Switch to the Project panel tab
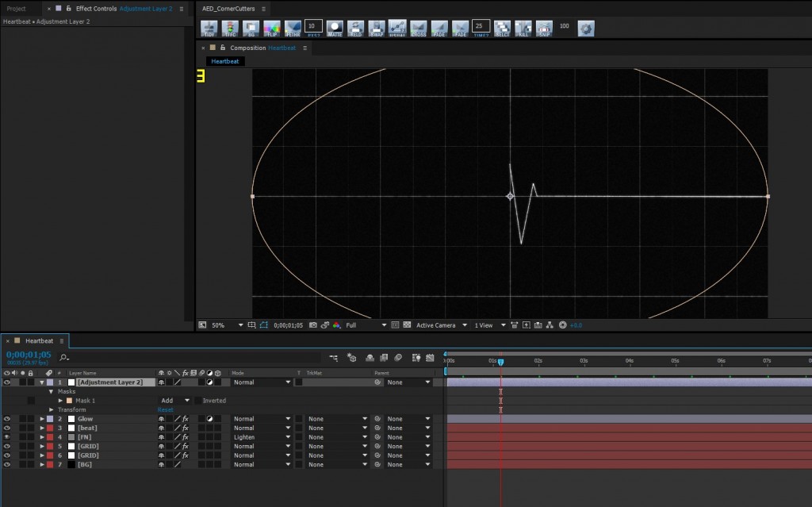Viewport: 812px width, 507px height. (x=16, y=9)
